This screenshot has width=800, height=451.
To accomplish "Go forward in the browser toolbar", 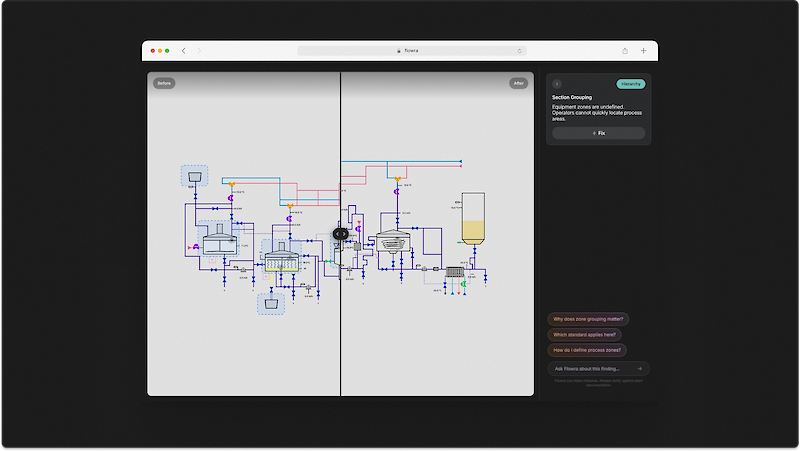I will coord(199,51).
